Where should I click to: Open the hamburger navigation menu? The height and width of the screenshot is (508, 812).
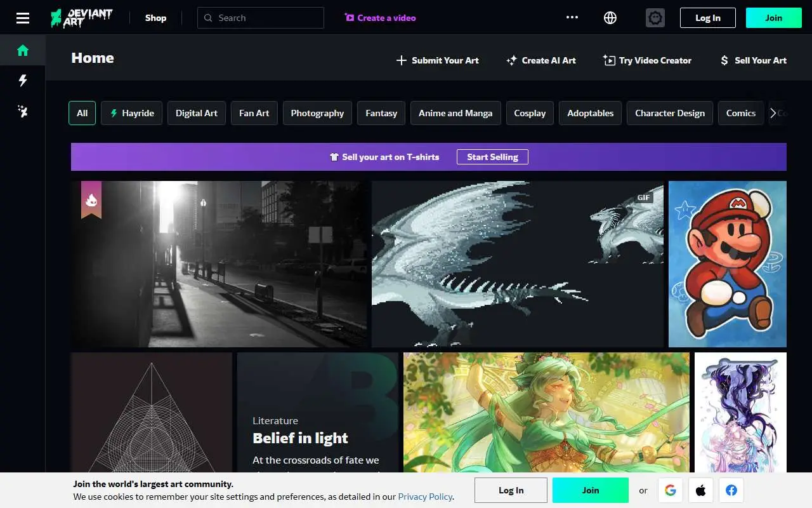pyautogui.click(x=23, y=18)
